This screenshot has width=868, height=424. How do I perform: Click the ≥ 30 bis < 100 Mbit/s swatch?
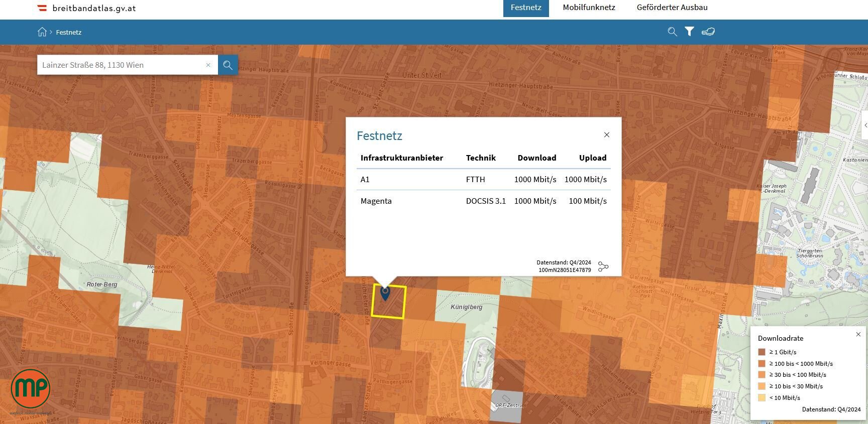[x=762, y=375]
